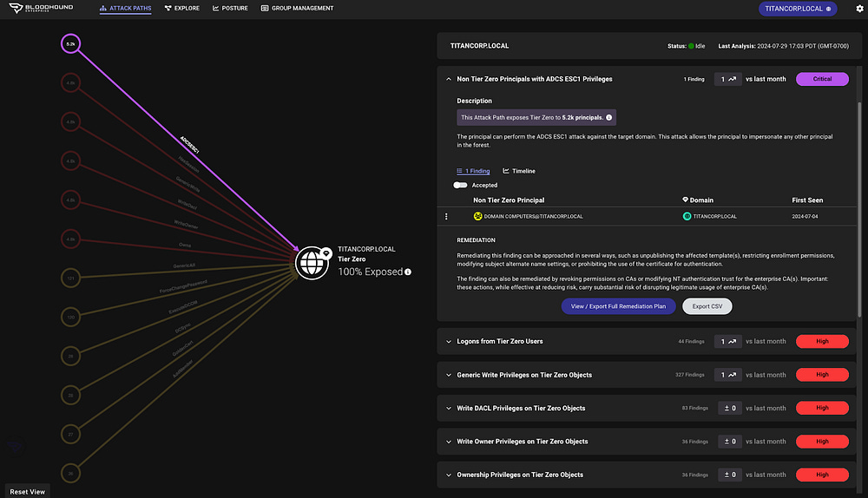This screenshot has width=868, height=498.
Task: Click the Write Owner ±0 change badge
Action: coord(730,442)
